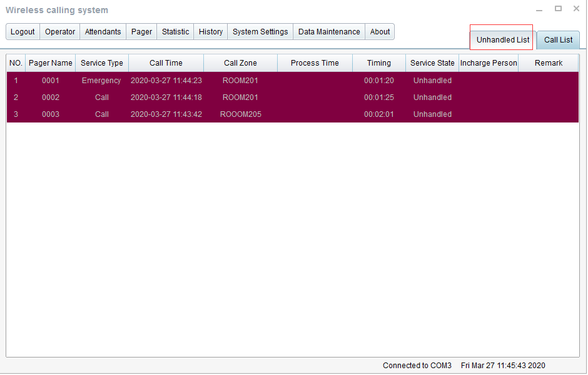Open the Operator menu
588x375 pixels.
[60, 32]
